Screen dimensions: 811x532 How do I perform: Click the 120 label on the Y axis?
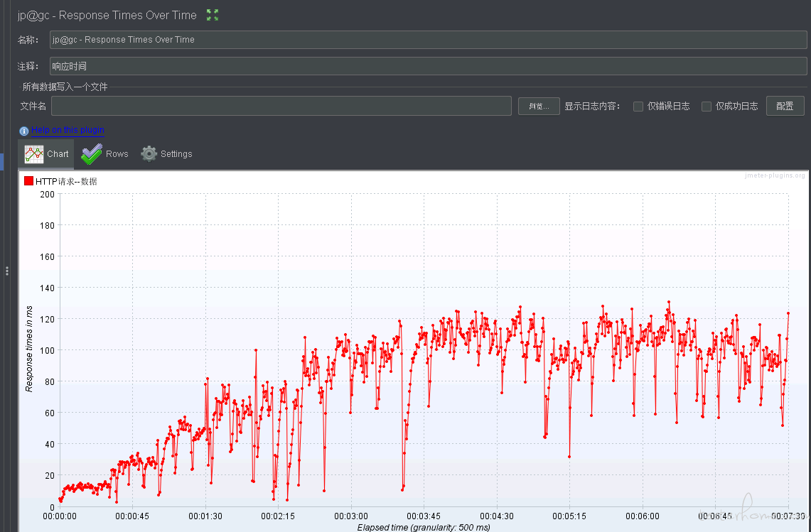(x=47, y=319)
